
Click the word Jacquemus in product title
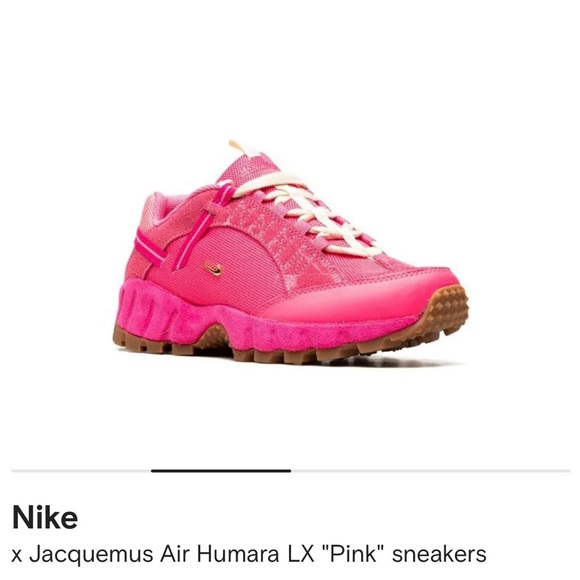pyautogui.click(x=91, y=555)
